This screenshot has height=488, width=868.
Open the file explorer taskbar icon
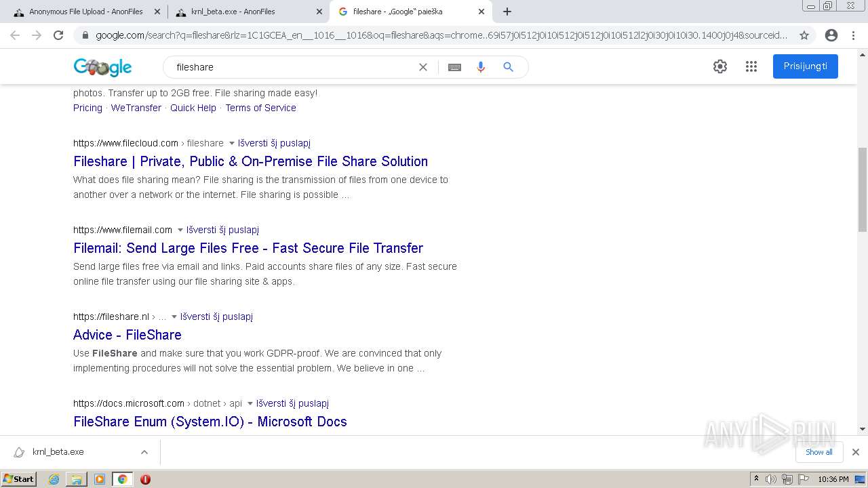(x=77, y=479)
